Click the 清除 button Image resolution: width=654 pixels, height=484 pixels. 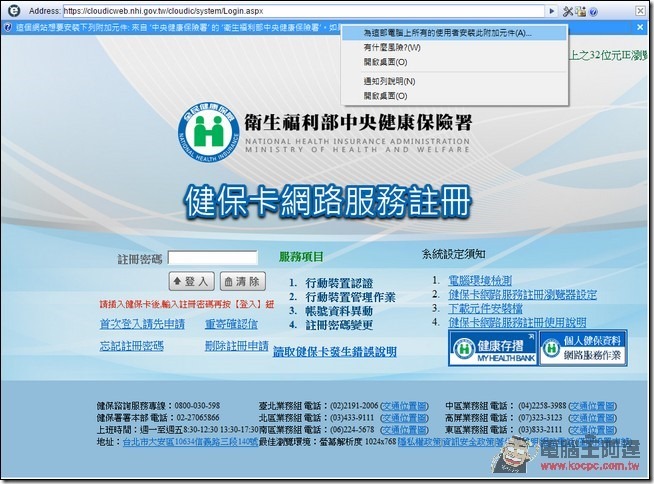click(x=243, y=281)
